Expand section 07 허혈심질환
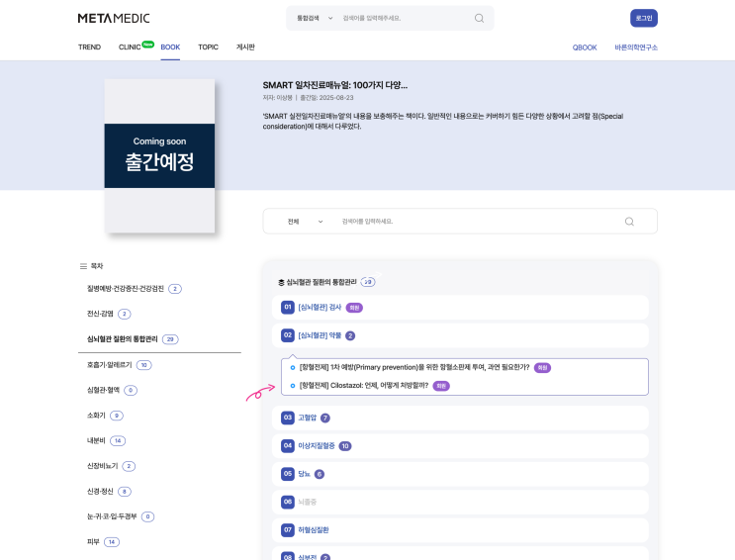 point(460,530)
